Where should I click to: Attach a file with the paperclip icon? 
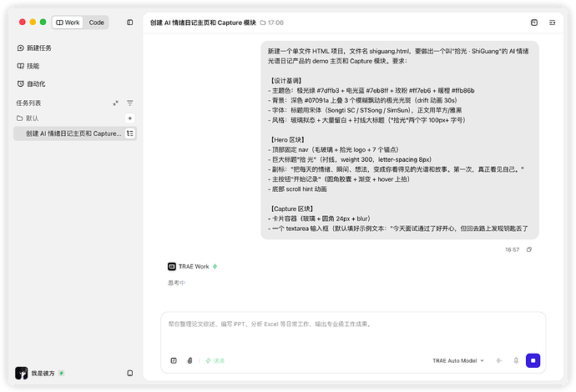tap(189, 361)
